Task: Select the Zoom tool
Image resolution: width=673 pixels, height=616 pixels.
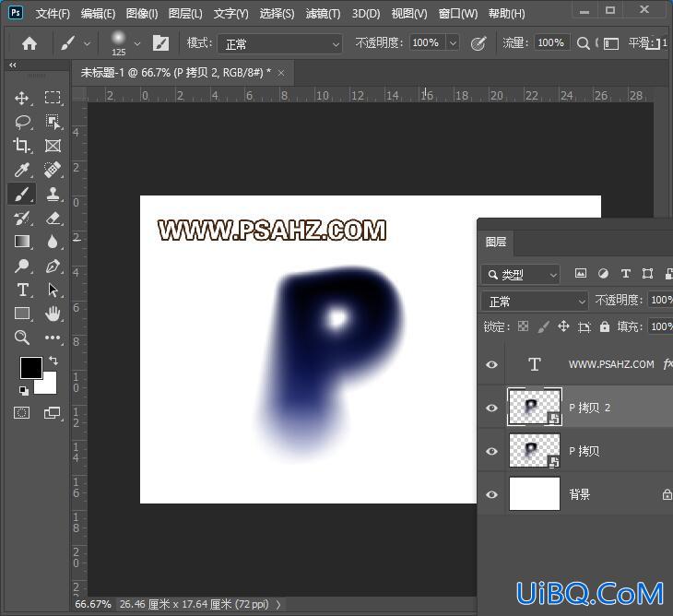Action: point(22,338)
